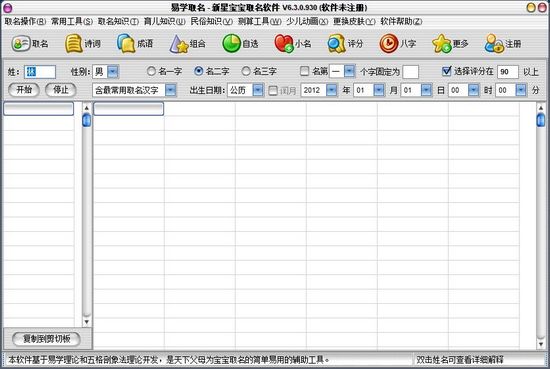Click the 开始 start button

pos(24,90)
